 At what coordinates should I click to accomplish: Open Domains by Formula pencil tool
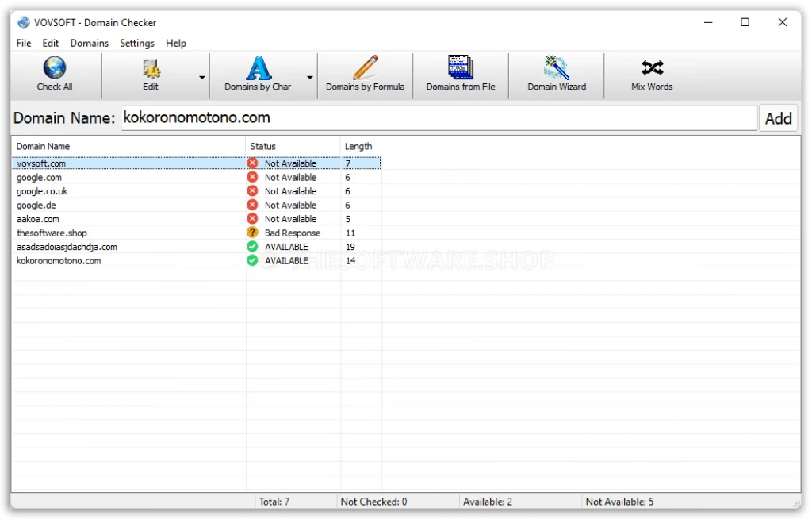pyautogui.click(x=365, y=75)
